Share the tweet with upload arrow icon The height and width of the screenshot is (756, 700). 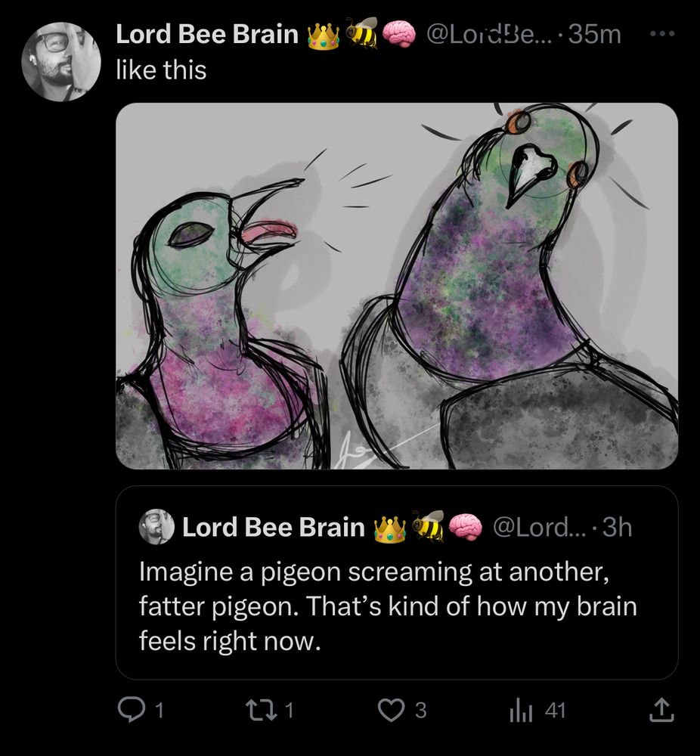tap(661, 710)
